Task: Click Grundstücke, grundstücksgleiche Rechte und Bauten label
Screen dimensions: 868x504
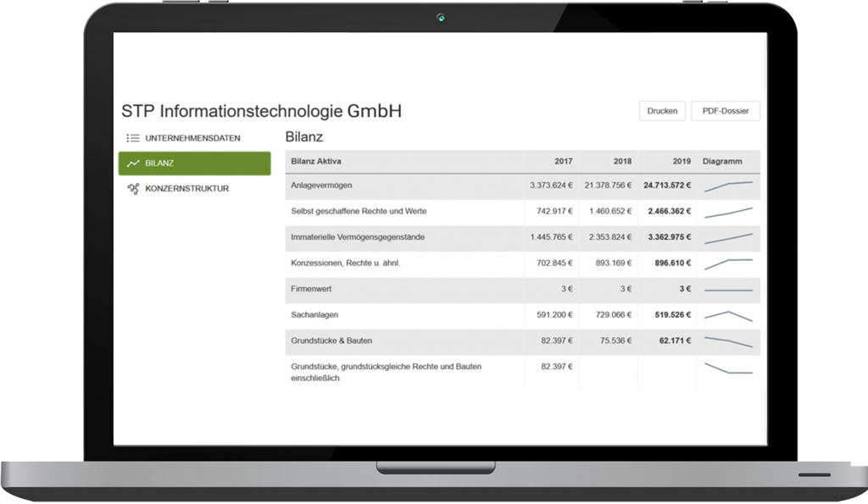Action: 386,373
